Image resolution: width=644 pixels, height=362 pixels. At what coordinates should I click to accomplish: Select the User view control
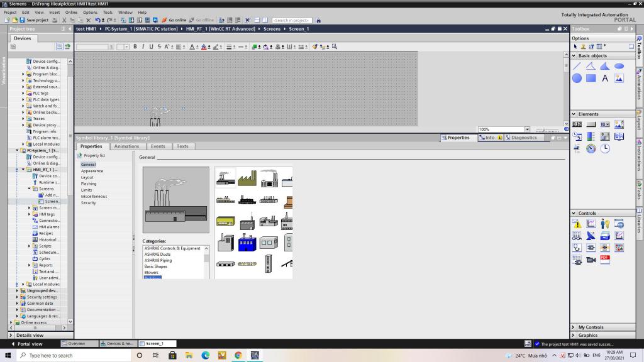(605, 224)
